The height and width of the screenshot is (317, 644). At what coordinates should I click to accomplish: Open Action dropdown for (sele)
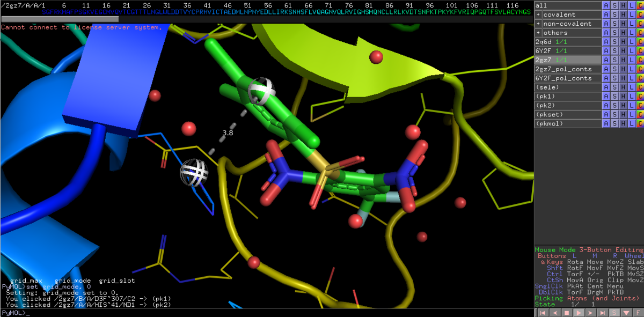tap(606, 87)
